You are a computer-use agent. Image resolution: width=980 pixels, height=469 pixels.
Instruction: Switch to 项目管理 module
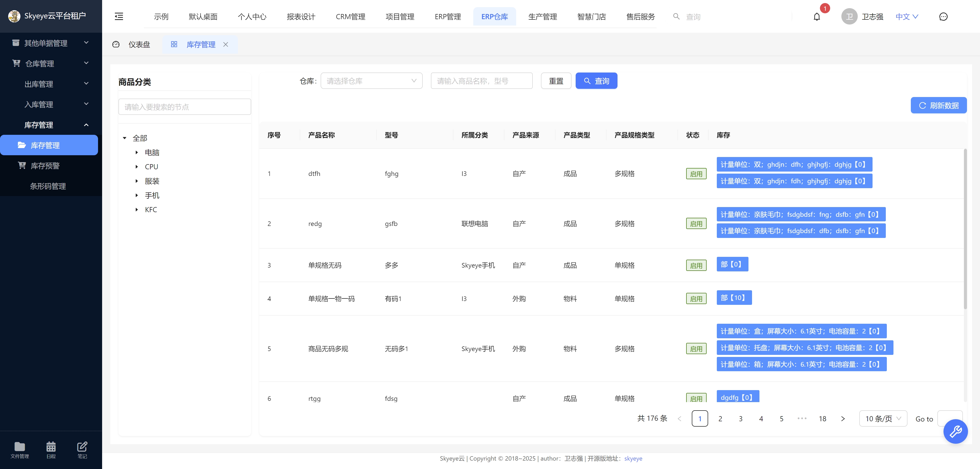[400, 17]
